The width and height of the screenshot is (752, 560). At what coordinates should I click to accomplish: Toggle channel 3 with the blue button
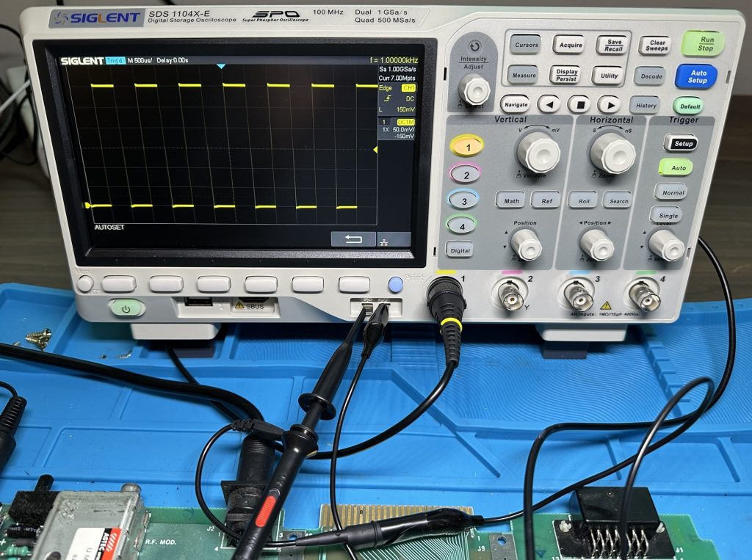tap(463, 200)
